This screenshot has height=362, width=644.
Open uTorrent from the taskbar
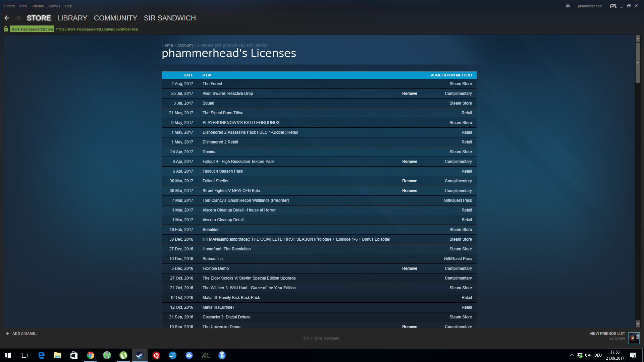click(123, 355)
